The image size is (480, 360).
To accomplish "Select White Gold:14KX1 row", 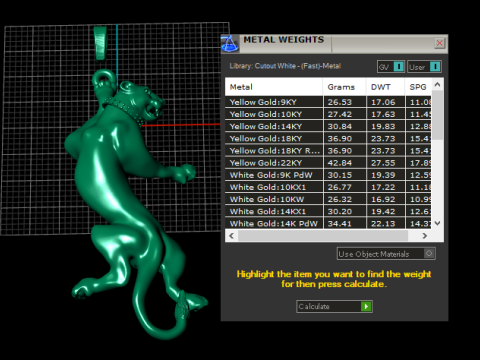I will (x=328, y=211).
